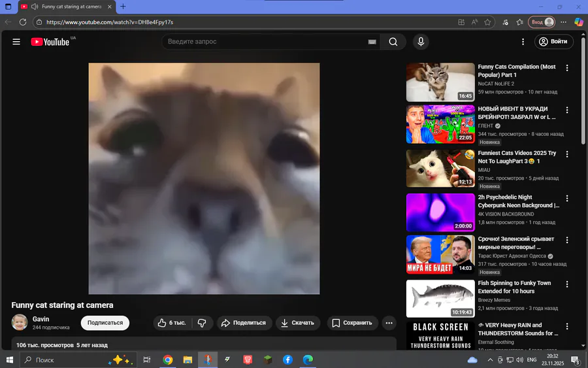
Task: Open the NoCAT NoLiFE 2 channel name
Action: [x=496, y=84]
